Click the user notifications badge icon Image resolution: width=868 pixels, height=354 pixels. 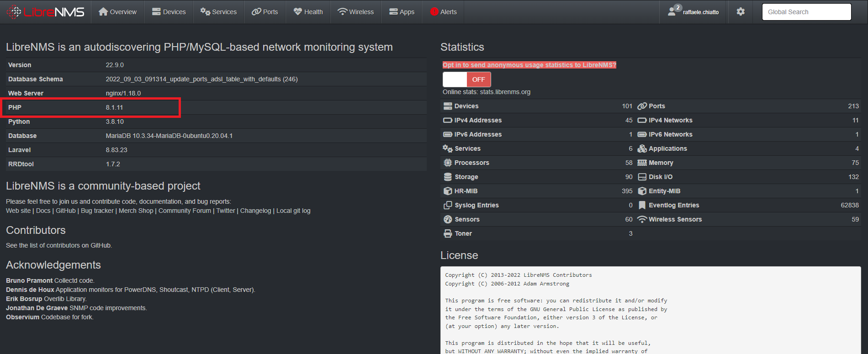tap(678, 8)
